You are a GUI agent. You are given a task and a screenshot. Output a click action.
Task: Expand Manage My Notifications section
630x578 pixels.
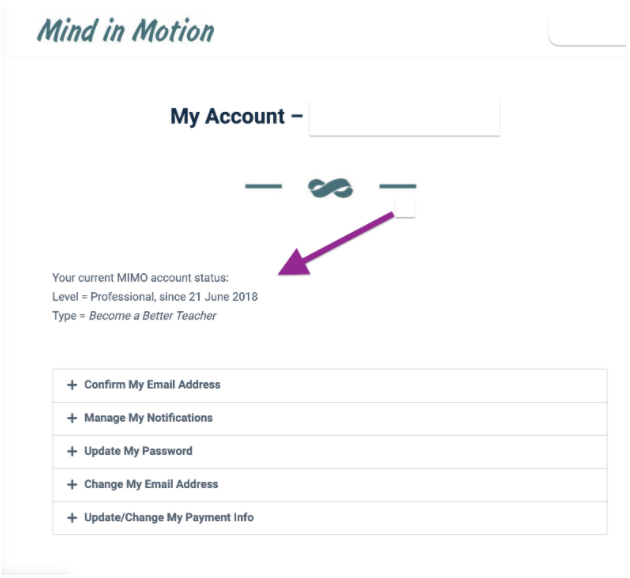point(330,419)
